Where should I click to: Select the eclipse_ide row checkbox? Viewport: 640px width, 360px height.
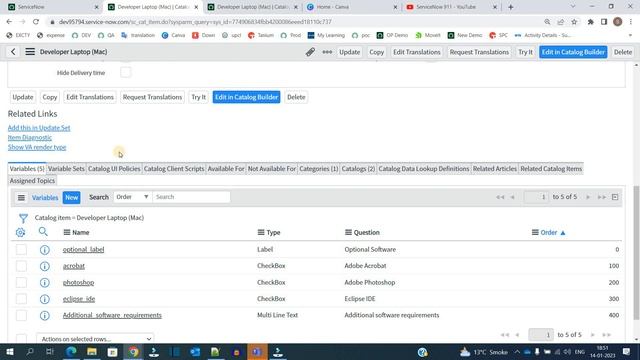21,299
